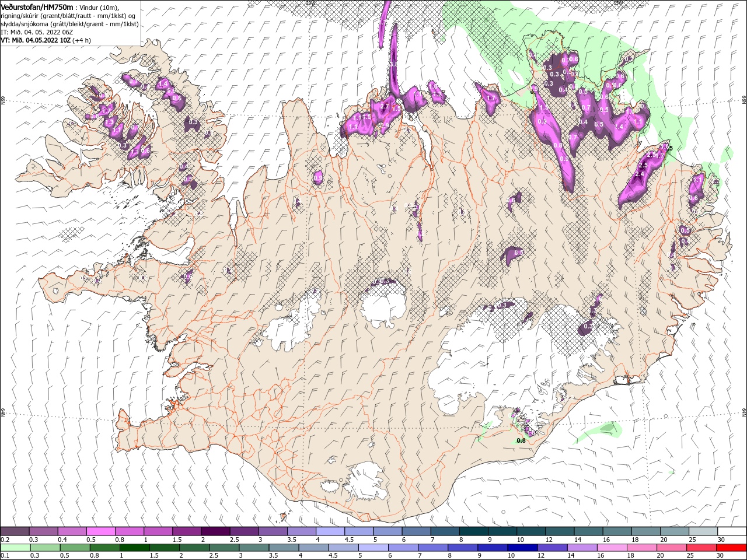The width and height of the screenshot is (747, 560).
Task: Pick the purple scale swatch between 0.5 and 0.8
Action: coord(100,531)
